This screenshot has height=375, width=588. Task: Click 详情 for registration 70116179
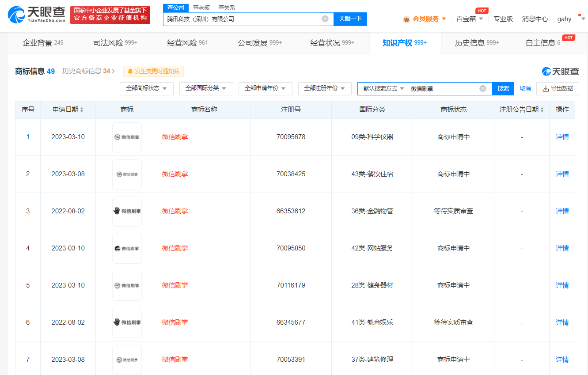tap(562, 285)
